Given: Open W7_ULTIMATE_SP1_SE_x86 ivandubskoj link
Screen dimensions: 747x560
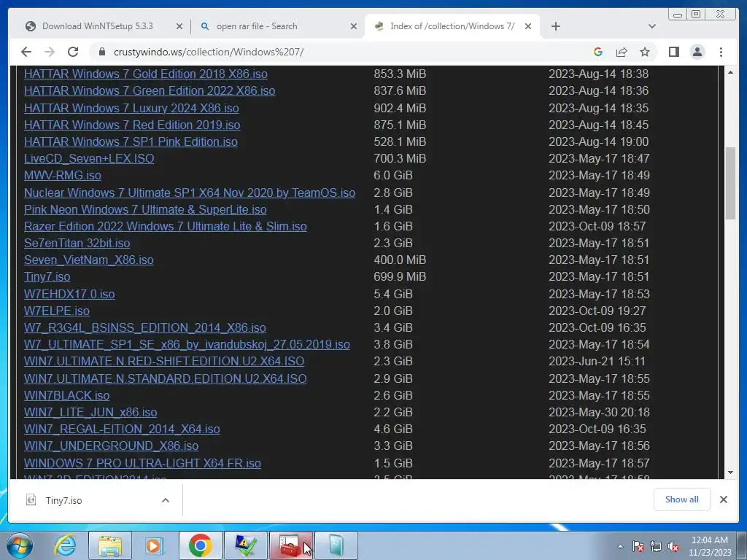Looking at the screenshot, I should pyautogui.click(x=187, y=344).
